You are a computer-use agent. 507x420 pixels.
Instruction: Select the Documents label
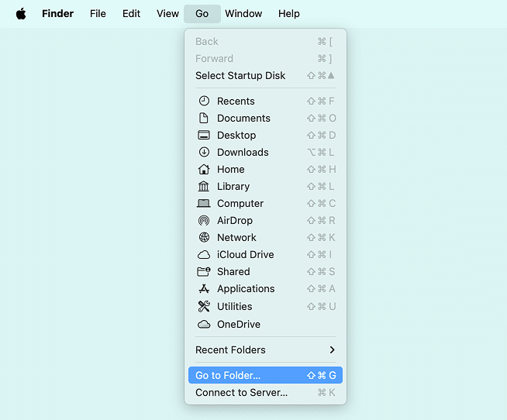click(x=243, y=119)
